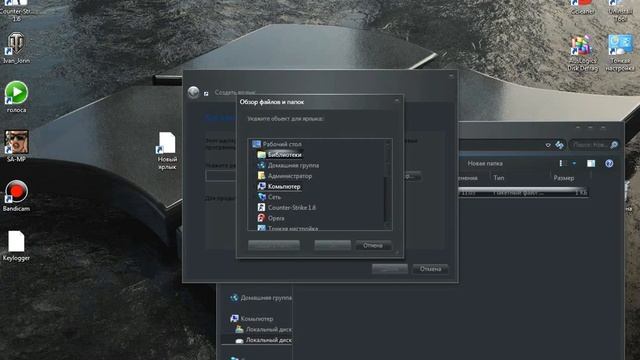Open "Компьютер" in the Explorer sidebar
Viewport: 640px width, 360px height.
(252, 319)
